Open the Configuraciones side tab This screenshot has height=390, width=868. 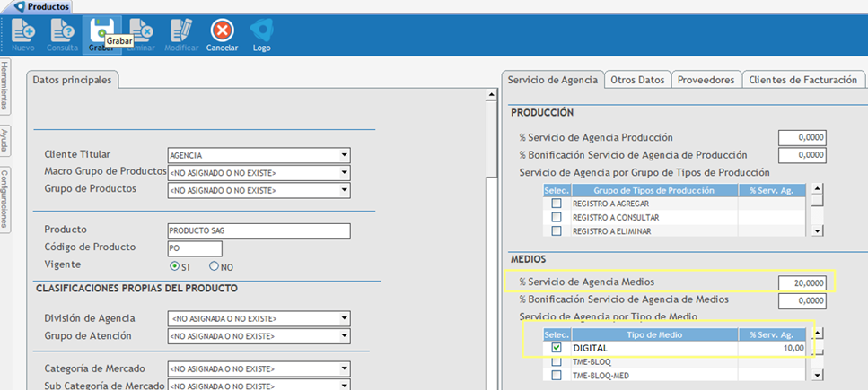[4, 199]
